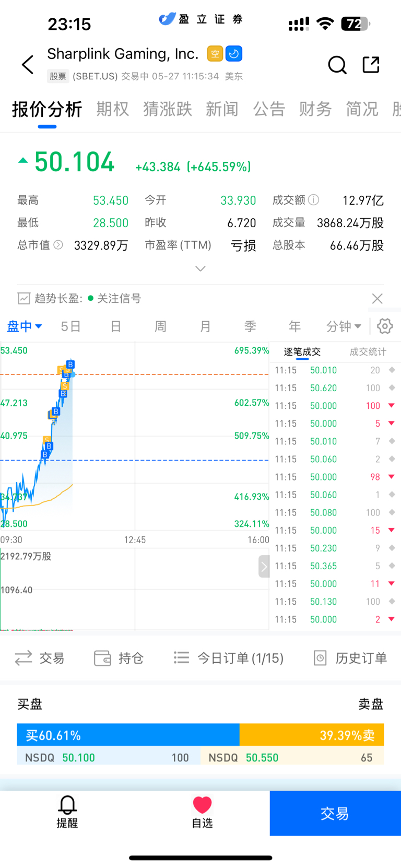Tap the 今开 value 33.930
Viewport: 401px width, 868px height.
(x=238, y=201)
